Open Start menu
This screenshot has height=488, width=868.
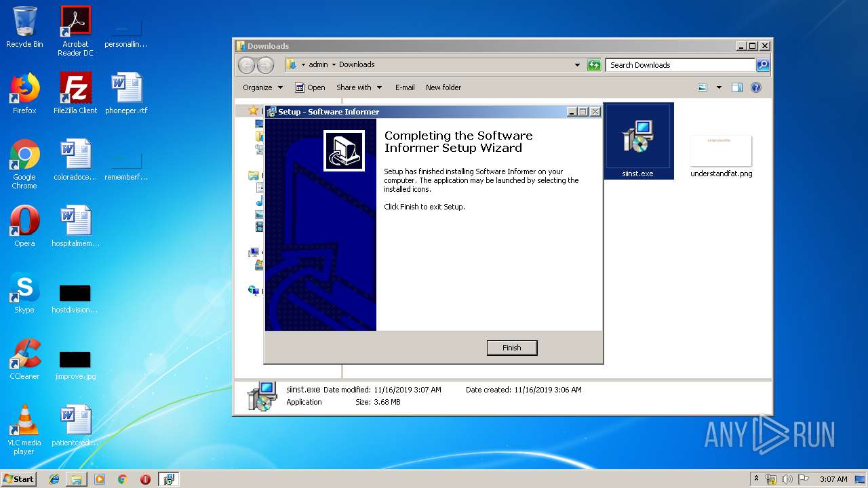tap(19, 479)
